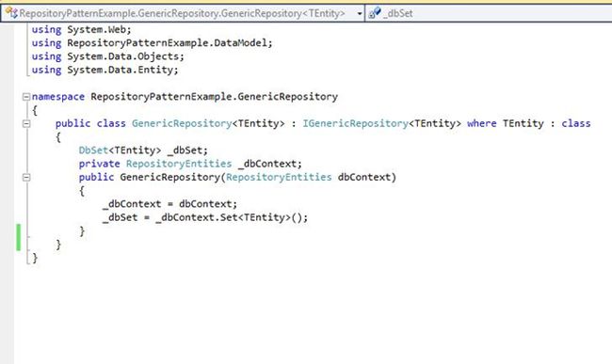The height and width of the screenshot is (364, 612).
Task: Collapse the GenericRepository constructor block
Action: point(26,178)
